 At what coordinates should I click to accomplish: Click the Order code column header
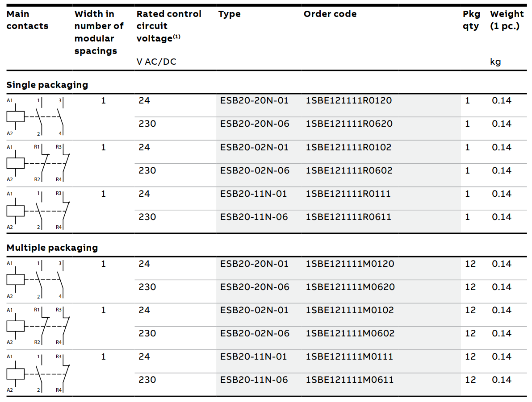[x=330, y=14]
